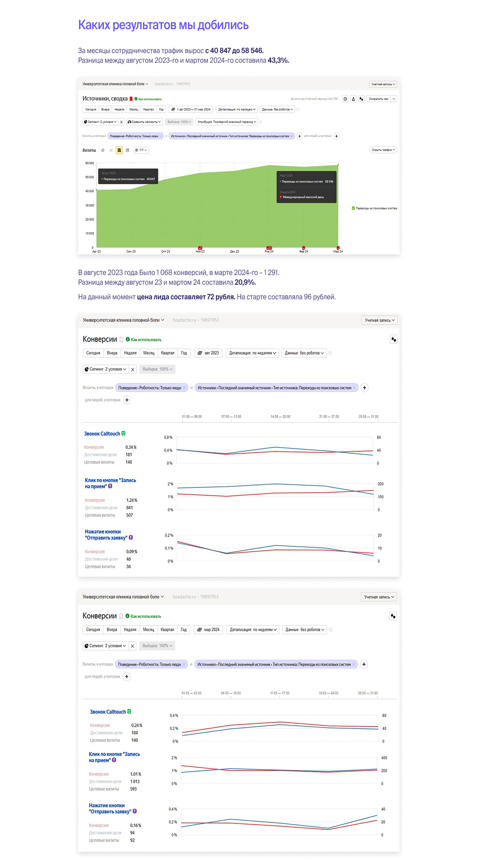486x868 pixels.
Task: Add people condition plus after для людей in Источники report
Action: (336, 136)
